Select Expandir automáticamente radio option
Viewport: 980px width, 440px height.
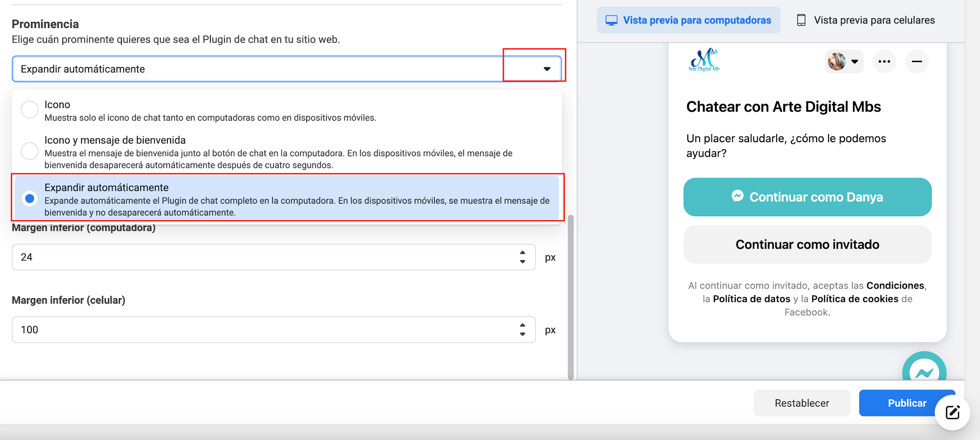click(30, 199)
